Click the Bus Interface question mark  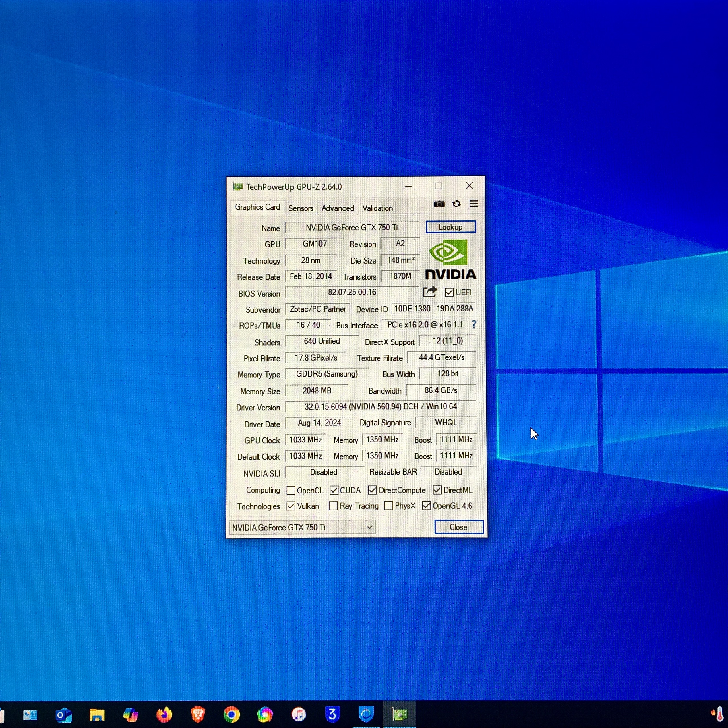tap(474, 324)
